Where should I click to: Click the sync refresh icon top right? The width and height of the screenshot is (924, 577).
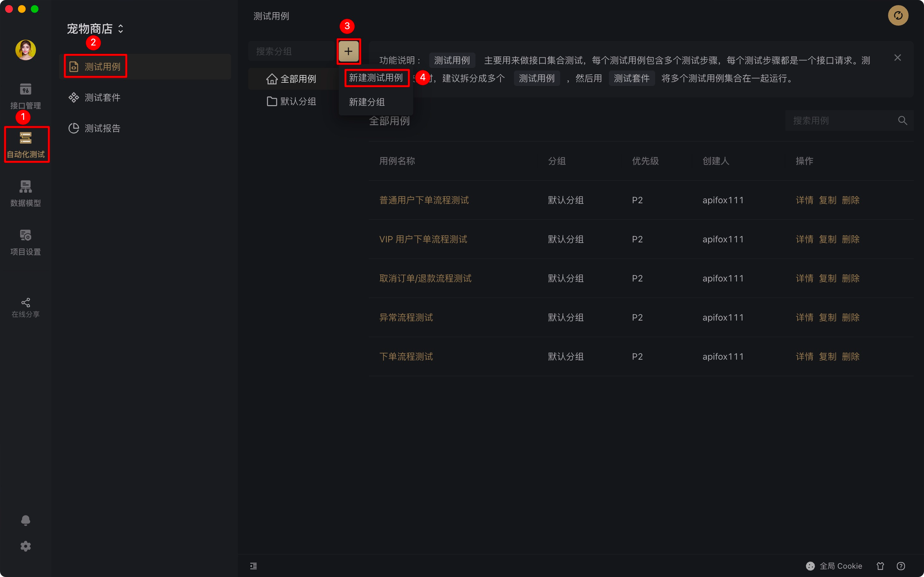898,16
